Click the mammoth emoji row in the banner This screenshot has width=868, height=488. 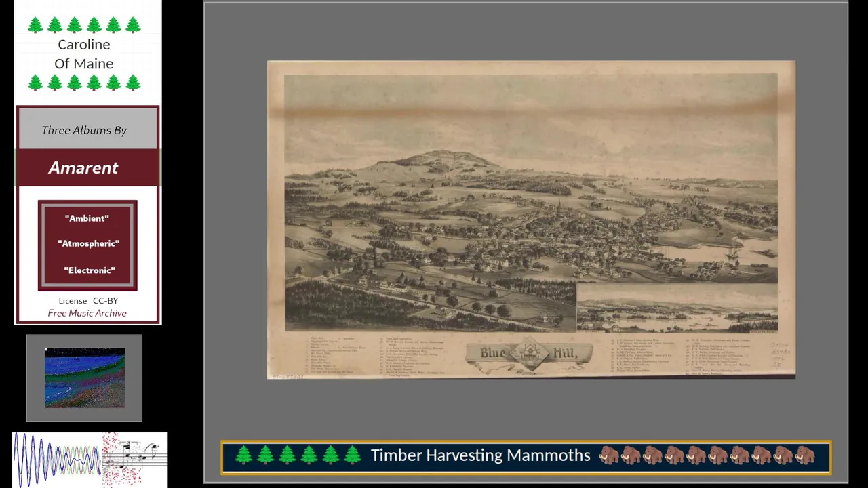point(707,455)
